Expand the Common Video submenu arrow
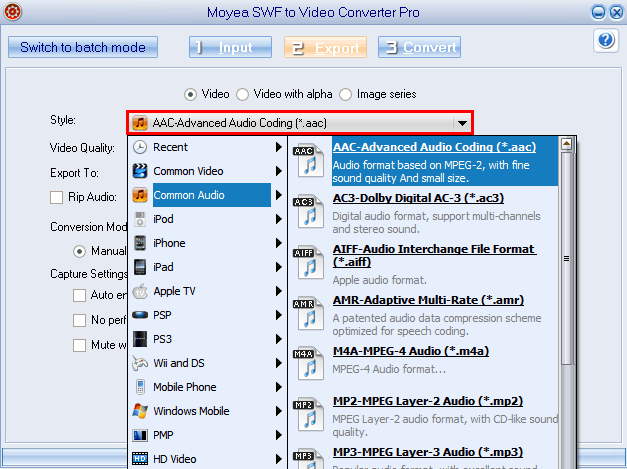Viewport: 627px width, 469px height. 279,171
